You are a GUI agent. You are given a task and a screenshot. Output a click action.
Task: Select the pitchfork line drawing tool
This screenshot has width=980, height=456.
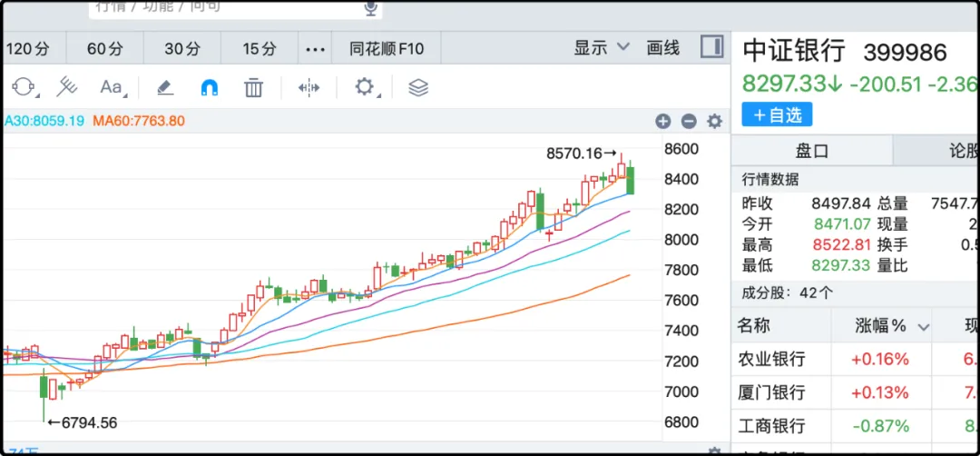pos(67,87)
